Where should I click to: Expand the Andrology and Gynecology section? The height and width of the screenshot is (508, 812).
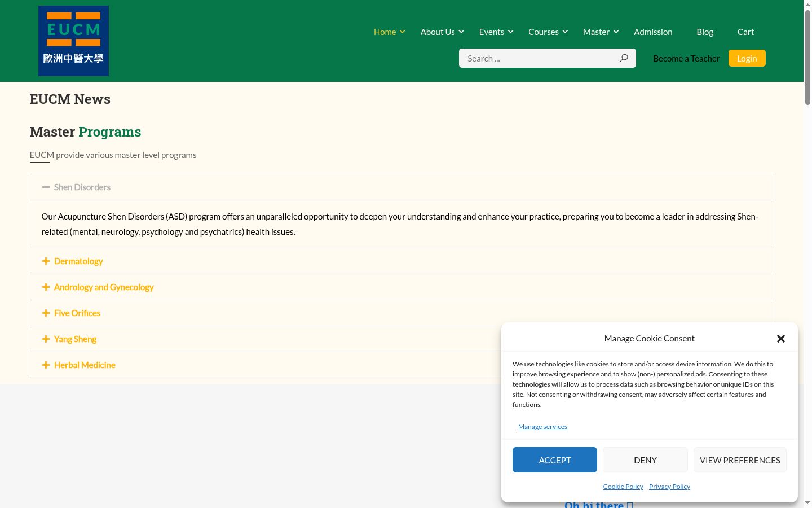[x=401, y=287]
